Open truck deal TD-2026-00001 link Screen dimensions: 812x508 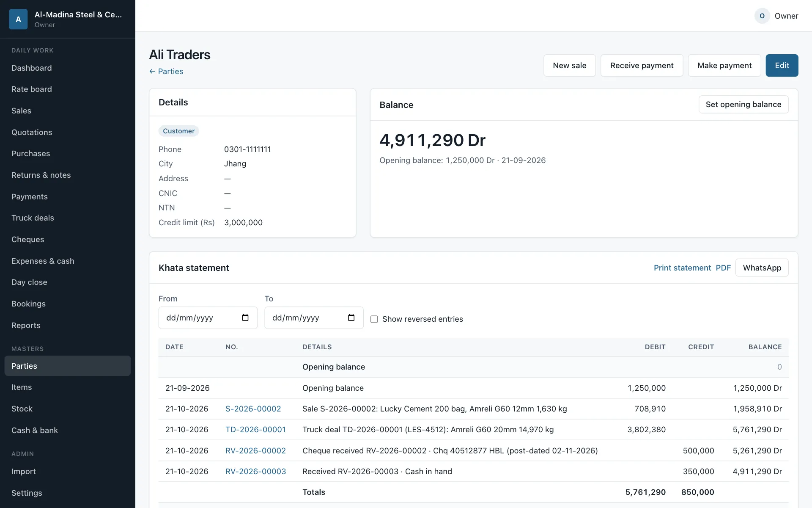[255, 430]
